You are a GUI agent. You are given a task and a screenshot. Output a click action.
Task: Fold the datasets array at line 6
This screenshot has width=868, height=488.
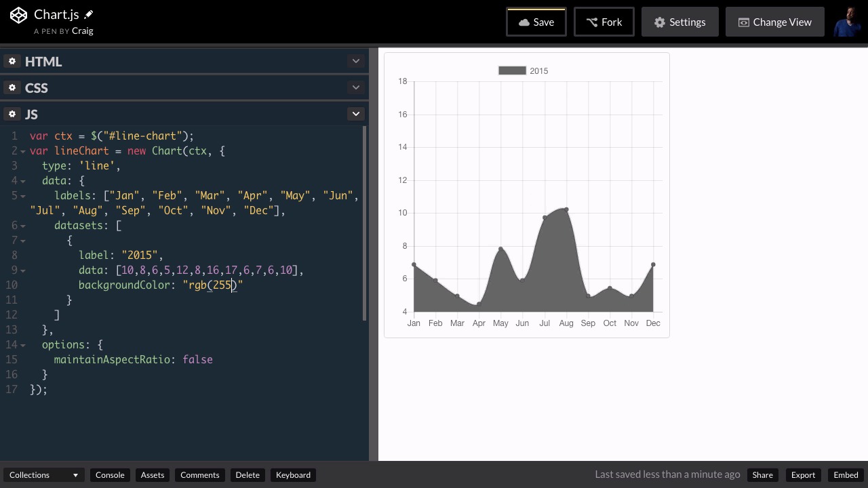pyautogui.click(x=22, y=226)
